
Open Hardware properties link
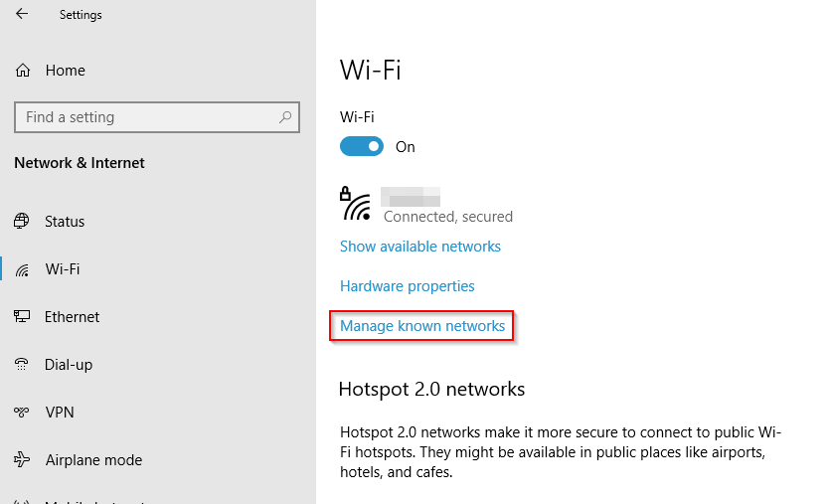[x=408, y=286]
